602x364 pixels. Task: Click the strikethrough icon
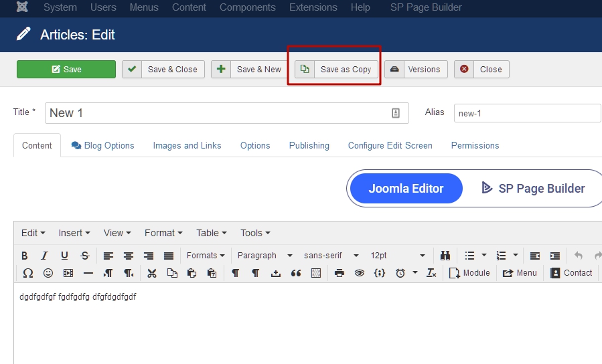85,256
